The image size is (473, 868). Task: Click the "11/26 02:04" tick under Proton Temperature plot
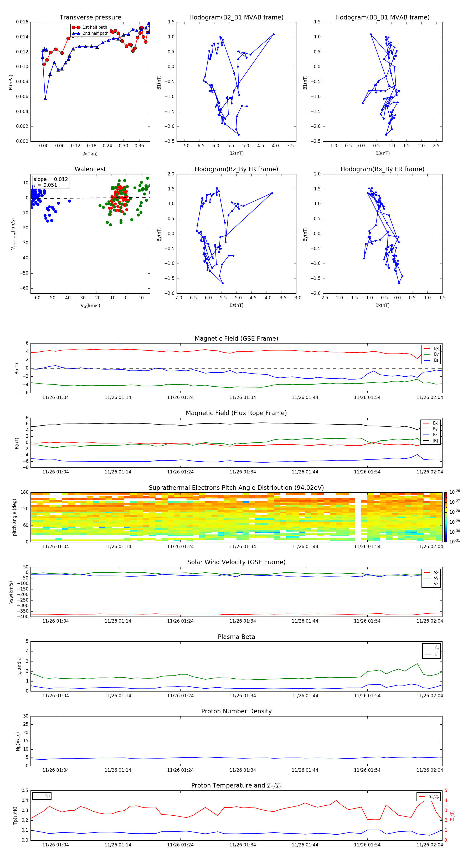tap(430, 845)
